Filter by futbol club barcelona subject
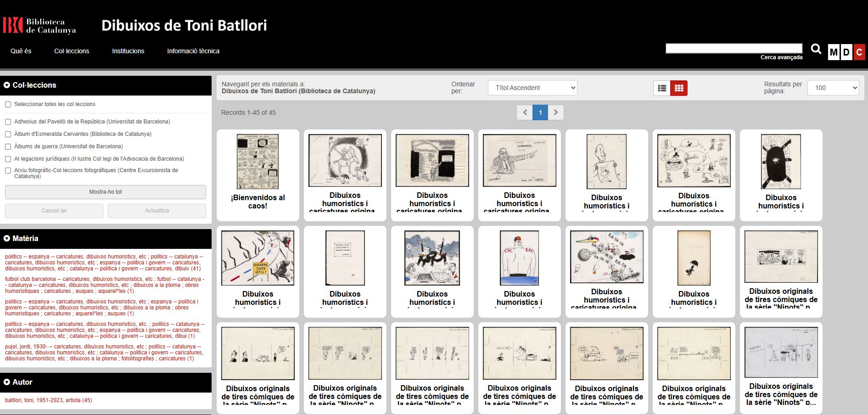Screen dimensions: 868x415 click(105, 285)
